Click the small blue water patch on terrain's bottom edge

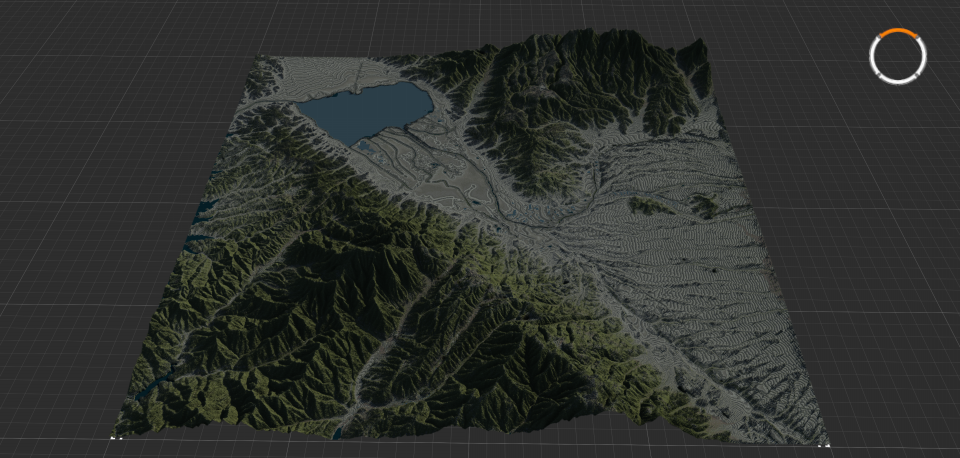coord(337,433)
